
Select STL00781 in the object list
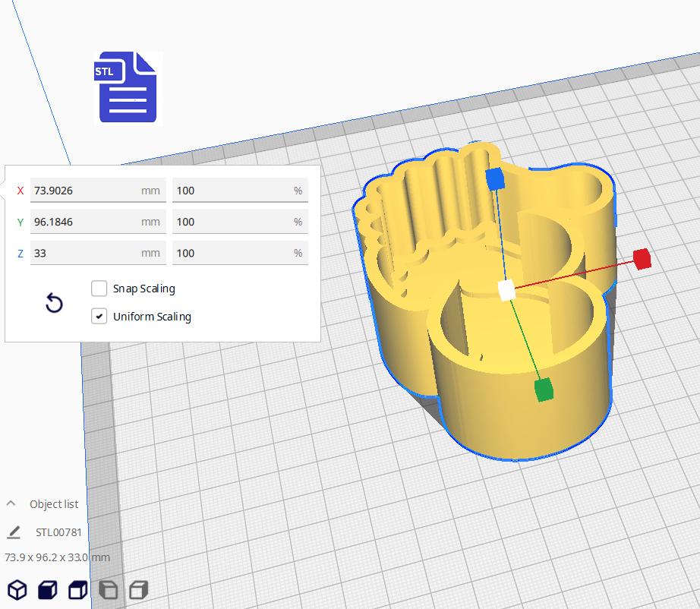[x=58, y=532]
